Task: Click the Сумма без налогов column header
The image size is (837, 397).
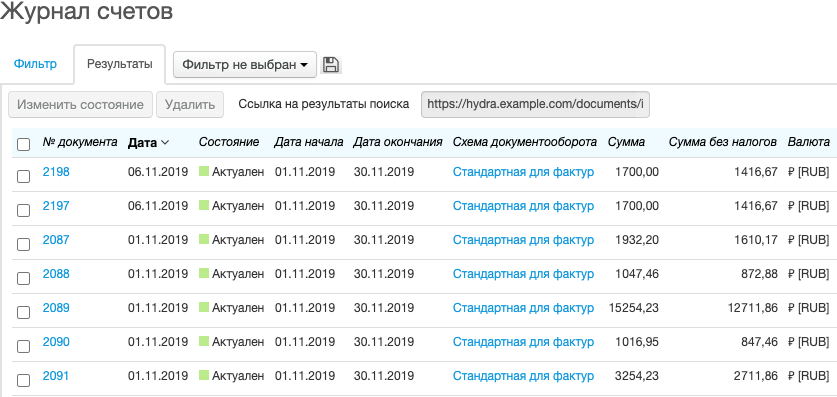Action: (x=722, y=142)
